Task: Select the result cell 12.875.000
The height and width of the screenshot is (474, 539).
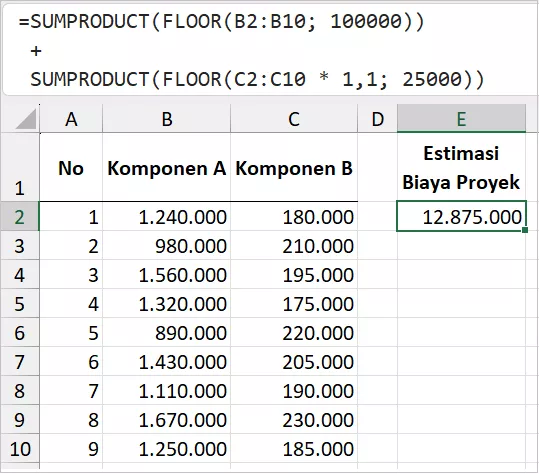Action: pos(461,217)
